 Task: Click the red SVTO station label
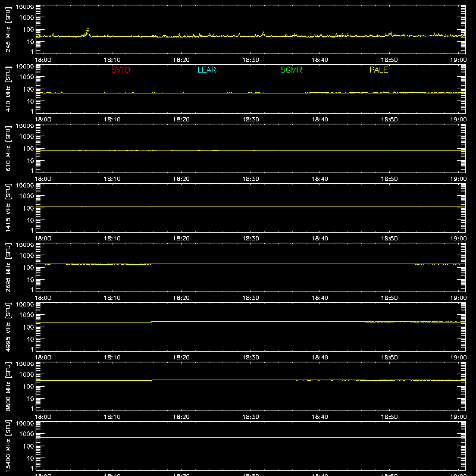point(121,70)
